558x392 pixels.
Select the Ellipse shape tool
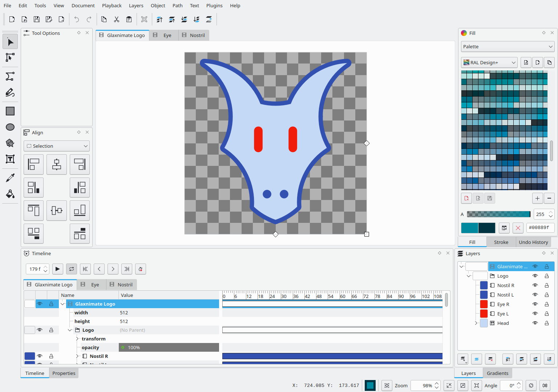coord(10,127)
